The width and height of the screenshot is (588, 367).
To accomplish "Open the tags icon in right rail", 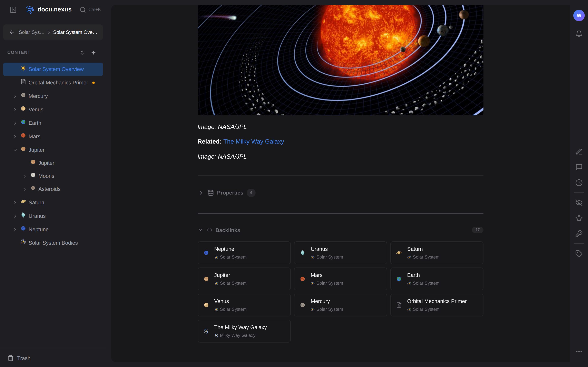I will tap(579, 253).
